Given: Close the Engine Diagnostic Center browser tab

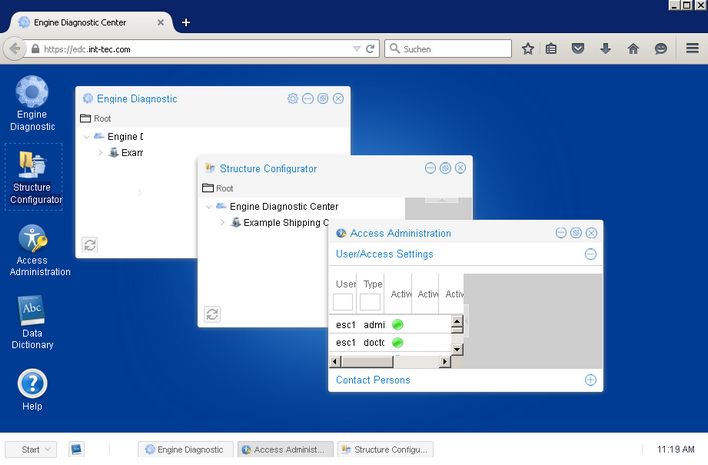Looking at the screenshot, I should (x=160, y=22).
